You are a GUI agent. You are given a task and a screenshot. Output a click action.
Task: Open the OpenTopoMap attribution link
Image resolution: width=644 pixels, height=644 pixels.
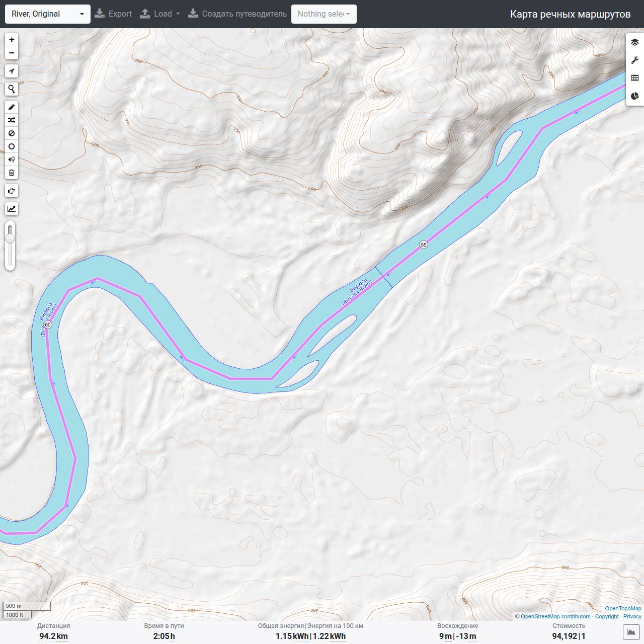click(x=623, y=608)
